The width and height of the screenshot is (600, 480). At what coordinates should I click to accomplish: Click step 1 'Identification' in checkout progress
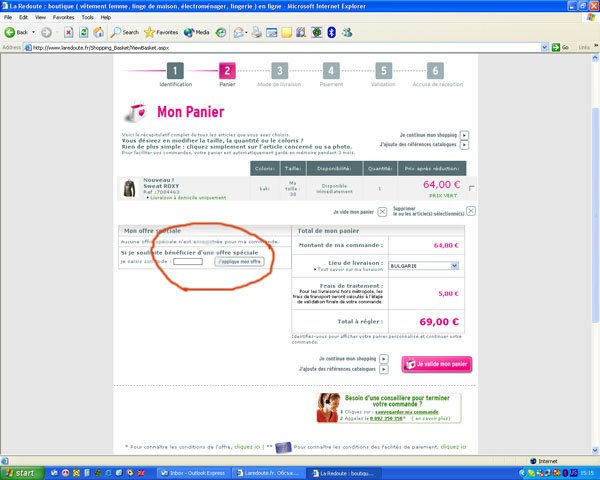pos(175,72)
